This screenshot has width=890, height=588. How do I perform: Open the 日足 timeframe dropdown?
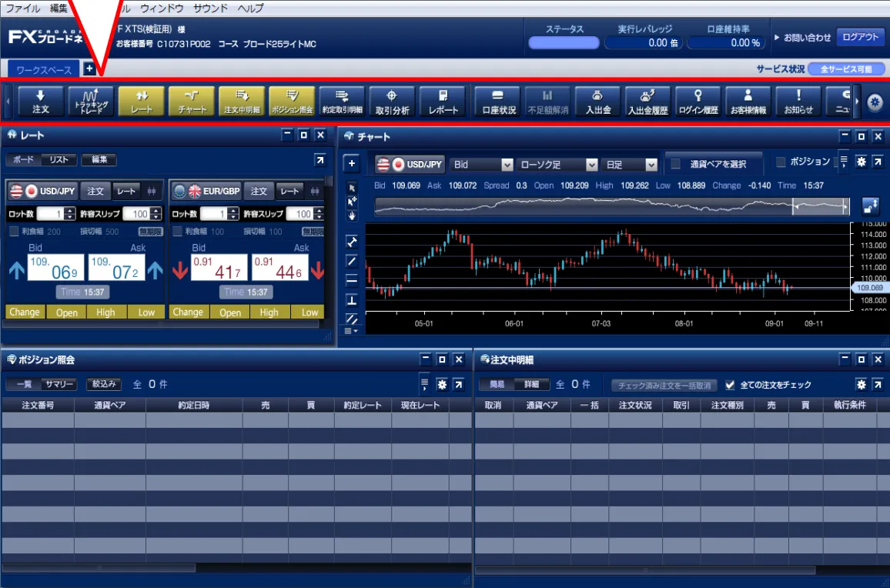click(630, 165)
